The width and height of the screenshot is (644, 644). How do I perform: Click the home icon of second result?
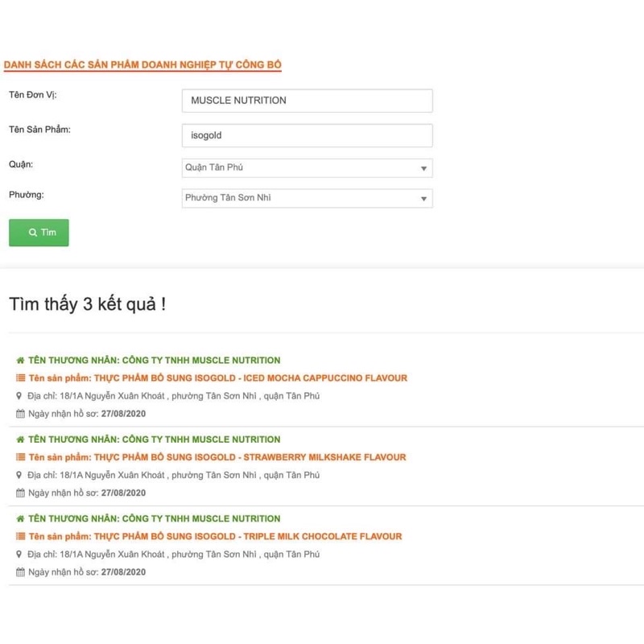coord(20,440)
